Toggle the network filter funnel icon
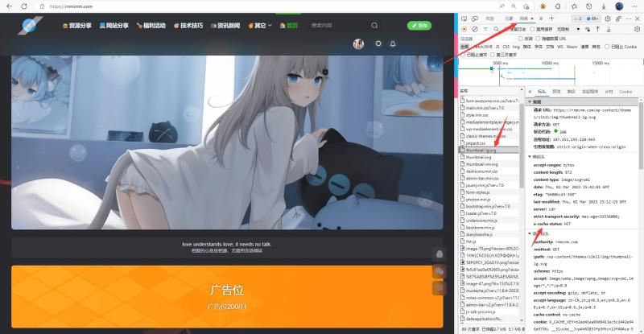 tap(486, 29)
